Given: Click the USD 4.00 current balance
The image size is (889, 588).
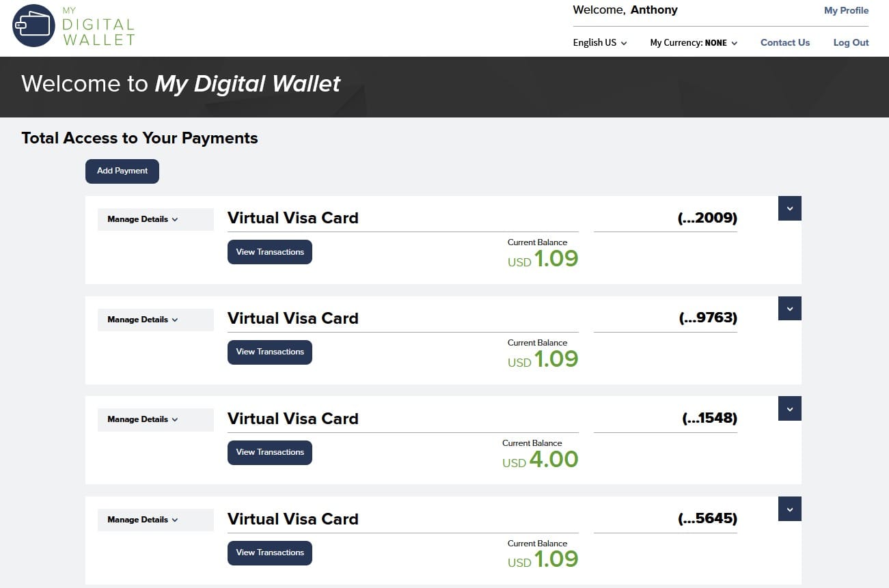Looking at the screenshot, I should click(541, 459).
